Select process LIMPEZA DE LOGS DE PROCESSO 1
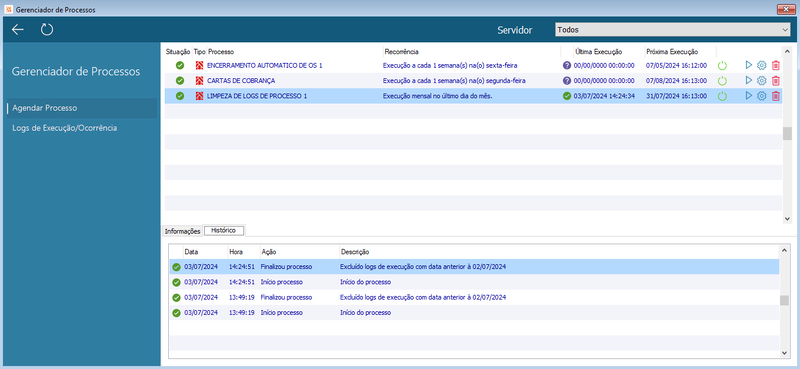800x369 pixels. 257,96
